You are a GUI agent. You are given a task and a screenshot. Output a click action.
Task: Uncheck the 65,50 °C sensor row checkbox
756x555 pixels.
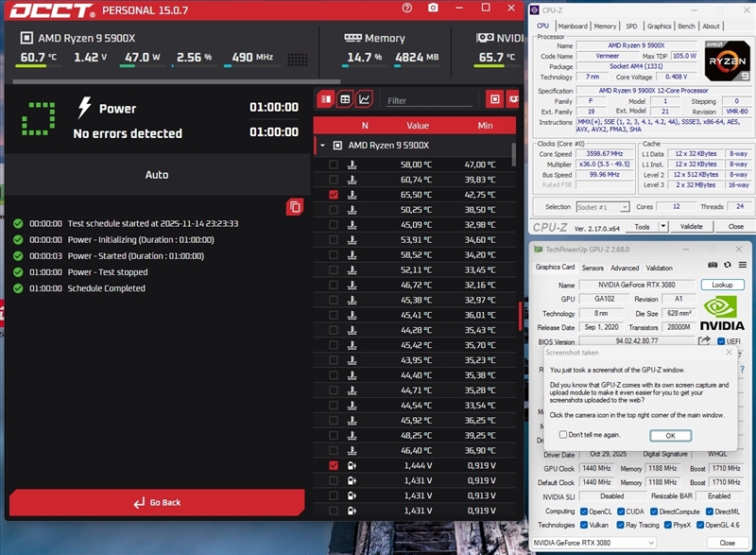(x=333, y=194)
